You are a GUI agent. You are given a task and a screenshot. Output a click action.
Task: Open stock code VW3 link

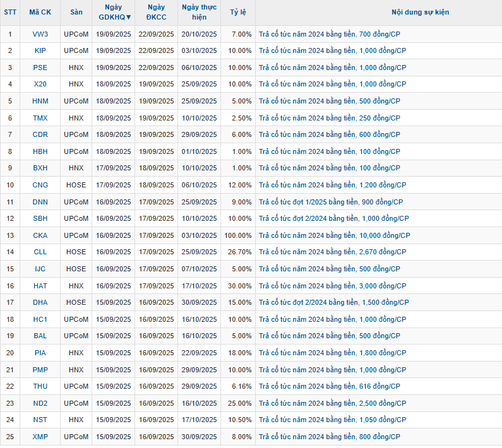click(x=40, y=34)
